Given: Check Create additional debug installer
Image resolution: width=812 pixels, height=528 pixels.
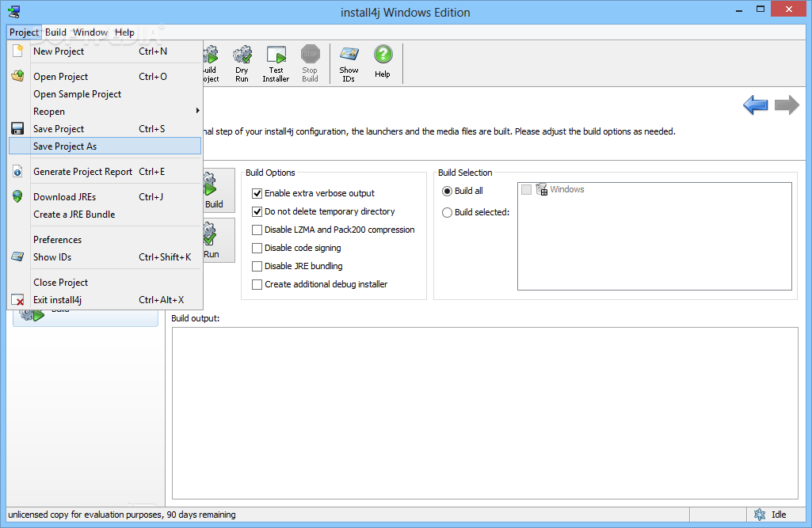Looking at the screenshot, I should (x=257, y=284).
